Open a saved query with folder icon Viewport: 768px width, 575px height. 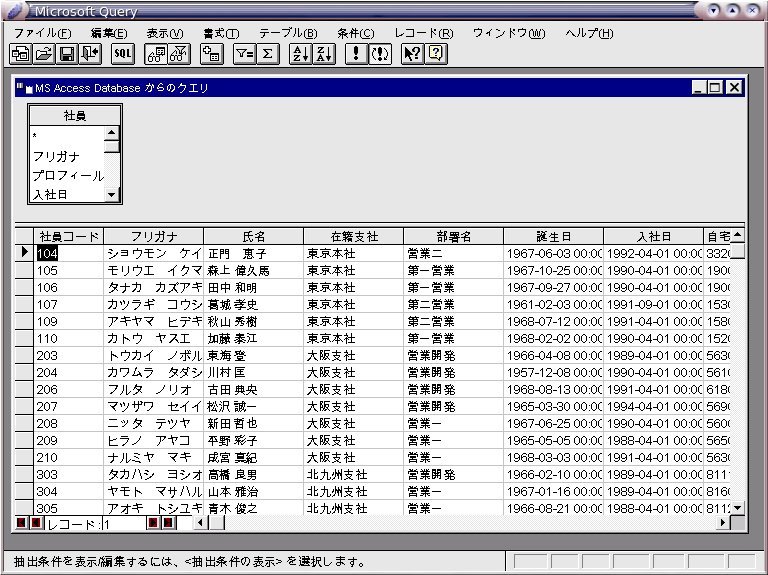[x=44, y=54]
